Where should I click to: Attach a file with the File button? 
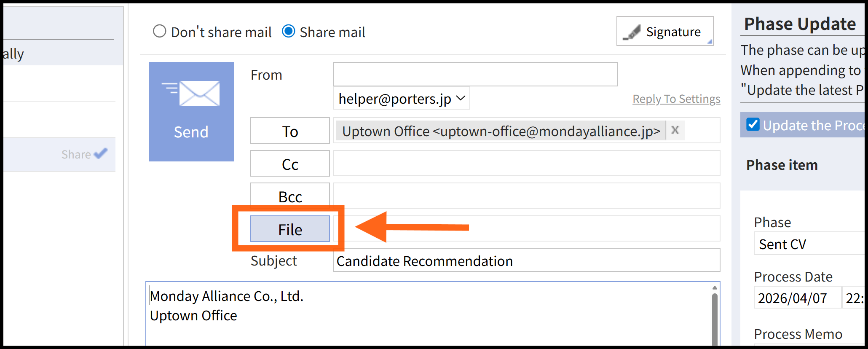290,229
